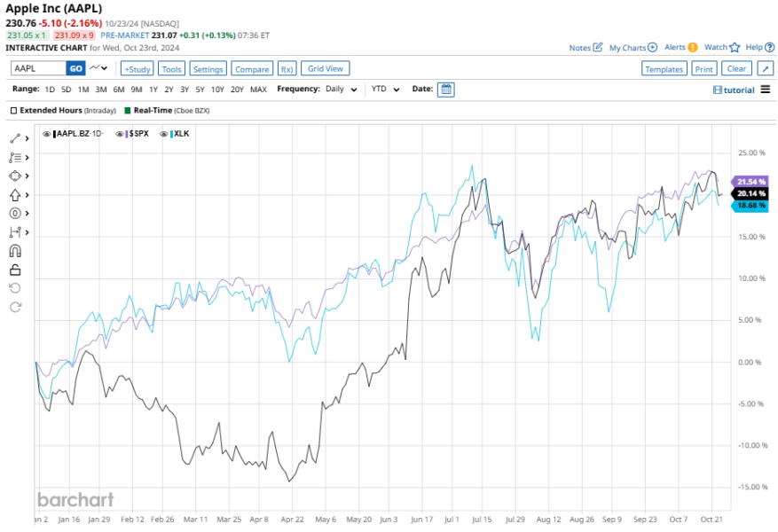Image resolution: width=778 pixels, height=532 pixels.
Task: Click the 21.54% SPX price label
Action: [750, 182]
